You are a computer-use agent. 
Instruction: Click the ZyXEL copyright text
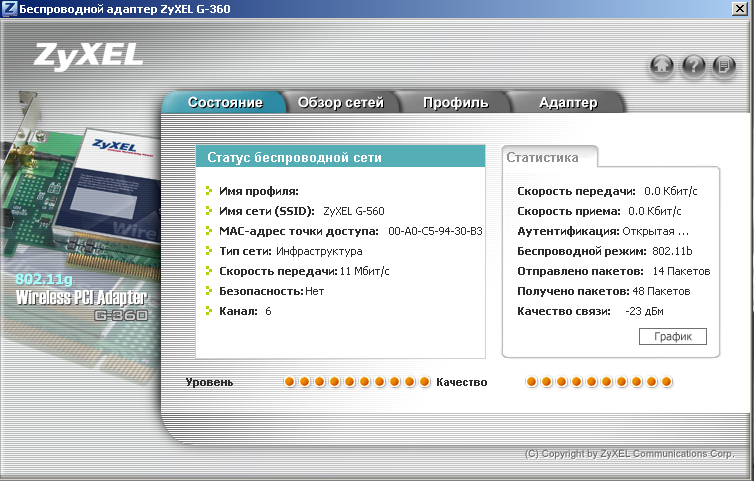629,454
